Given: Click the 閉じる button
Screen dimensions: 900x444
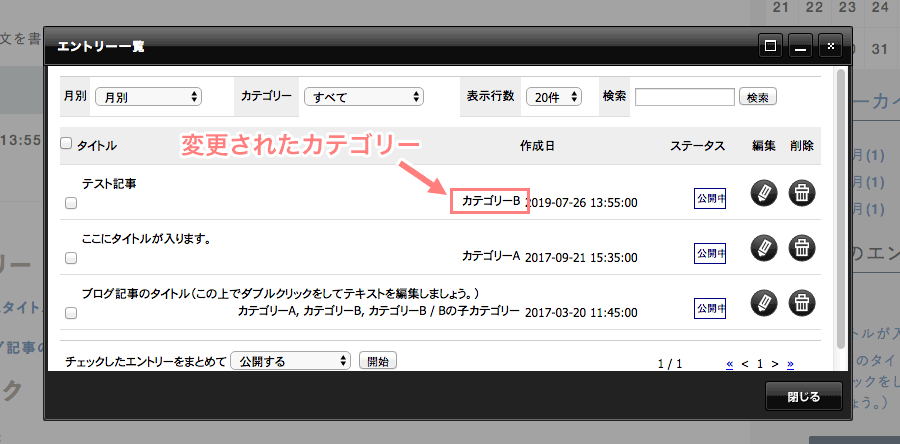Looking at the screenshot, I should pos(804,397).
